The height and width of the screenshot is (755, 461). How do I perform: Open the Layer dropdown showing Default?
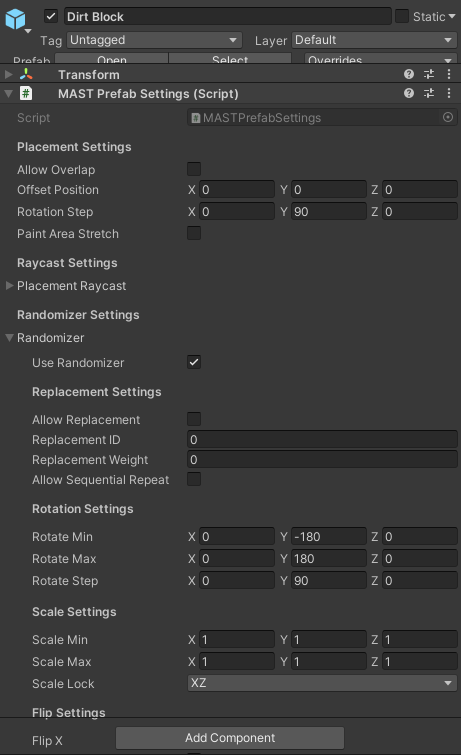[x=374, y=40]
